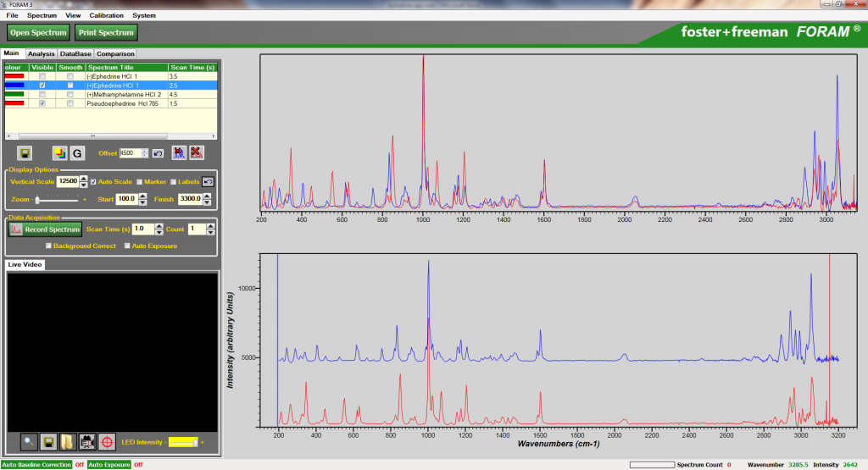Open the System menu
Image resolution: width=868 pixels, height=470 pixels.
tap(143, 15)
